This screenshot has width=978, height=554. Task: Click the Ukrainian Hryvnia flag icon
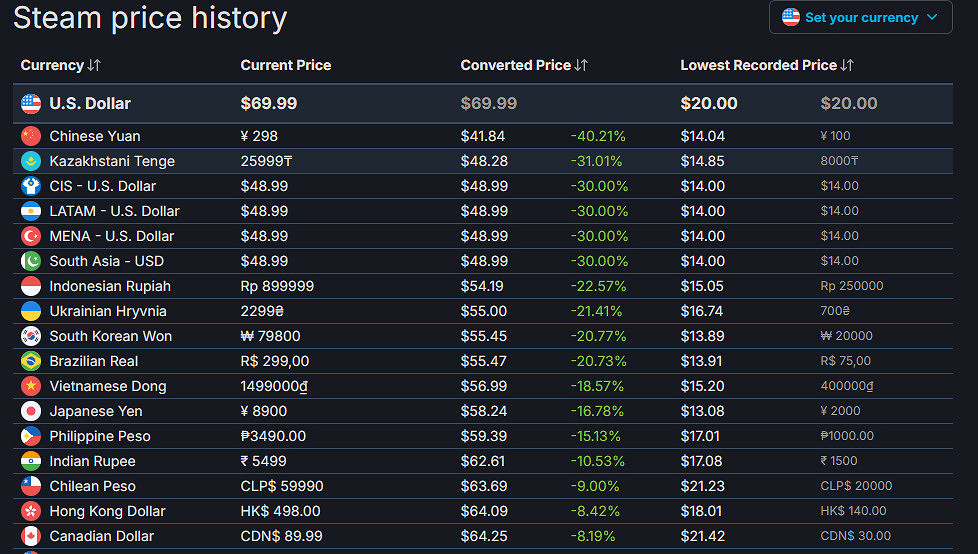pyautogui.click(x=31, y=311)
